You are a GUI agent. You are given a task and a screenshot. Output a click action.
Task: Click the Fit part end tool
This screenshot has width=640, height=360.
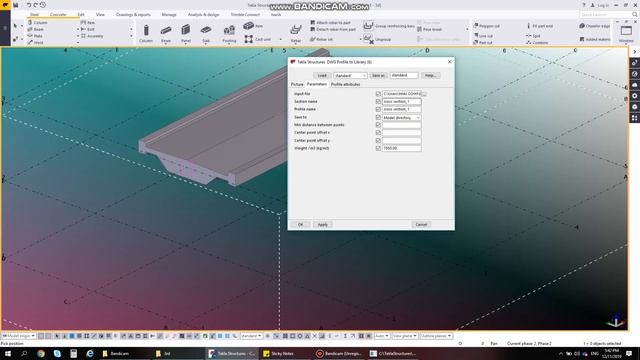[x=540, y=26]
